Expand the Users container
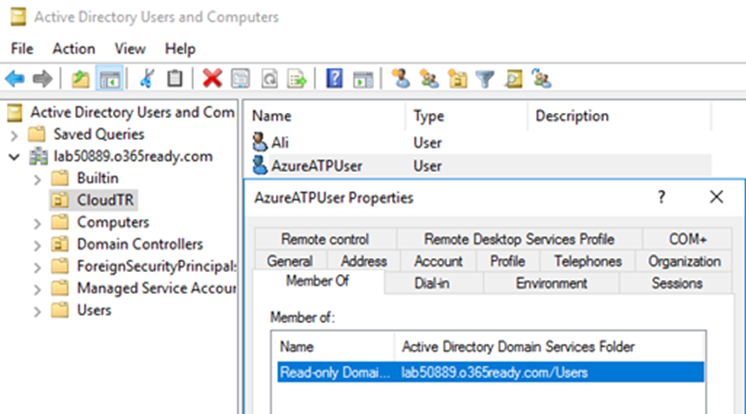This screenshot has width=746, height=414. (x=38, y=311)
